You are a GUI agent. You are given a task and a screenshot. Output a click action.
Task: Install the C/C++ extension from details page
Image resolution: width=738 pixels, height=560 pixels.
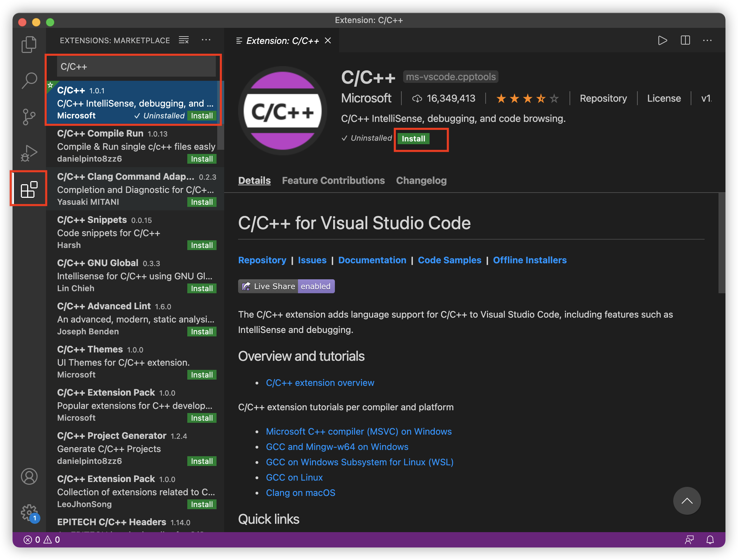413,139
